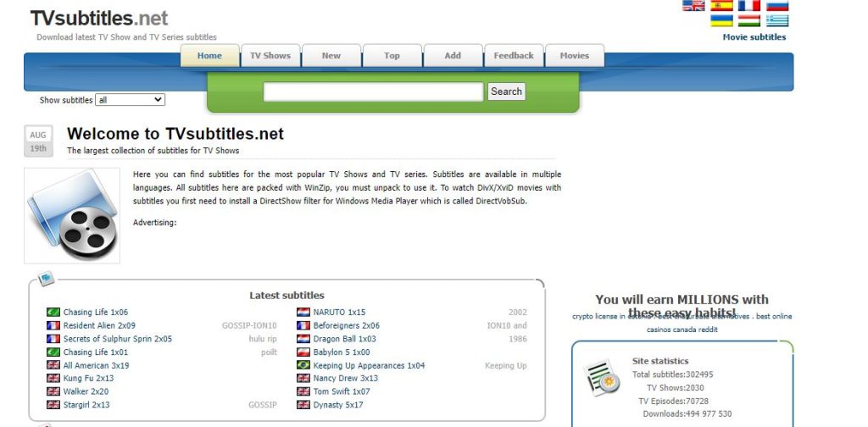Open the Add tab

453,55
